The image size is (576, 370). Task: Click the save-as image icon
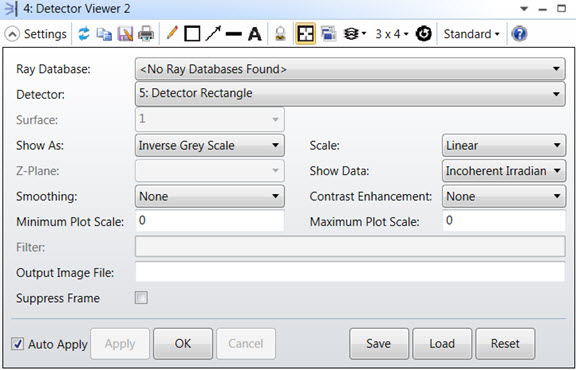(125, 34)
